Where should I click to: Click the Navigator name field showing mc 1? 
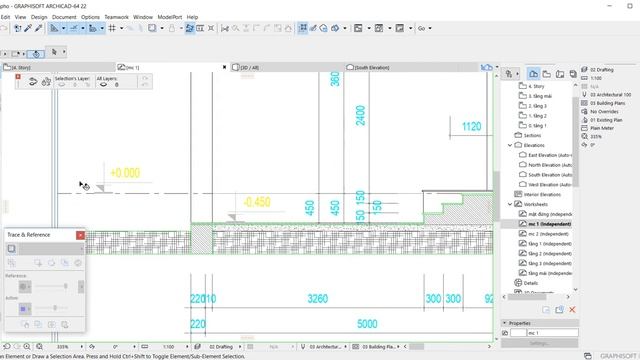click(553, 333)
